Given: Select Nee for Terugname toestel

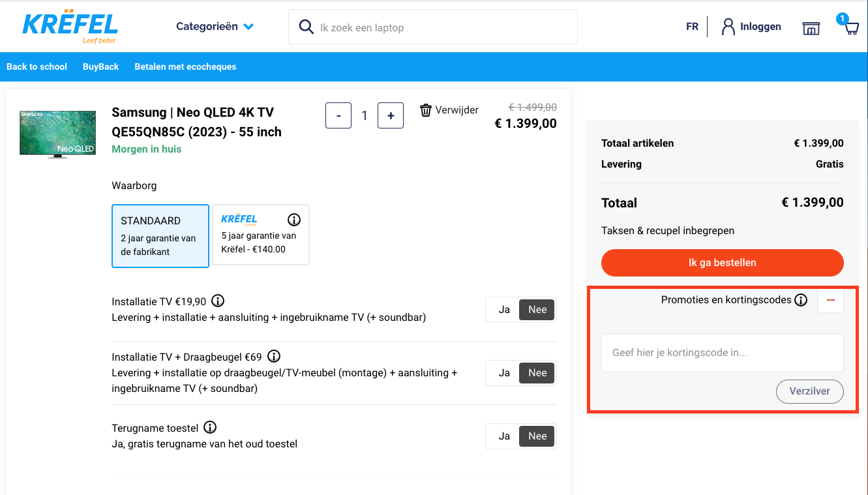Looking at the screenshot, I should click(537, 436).
